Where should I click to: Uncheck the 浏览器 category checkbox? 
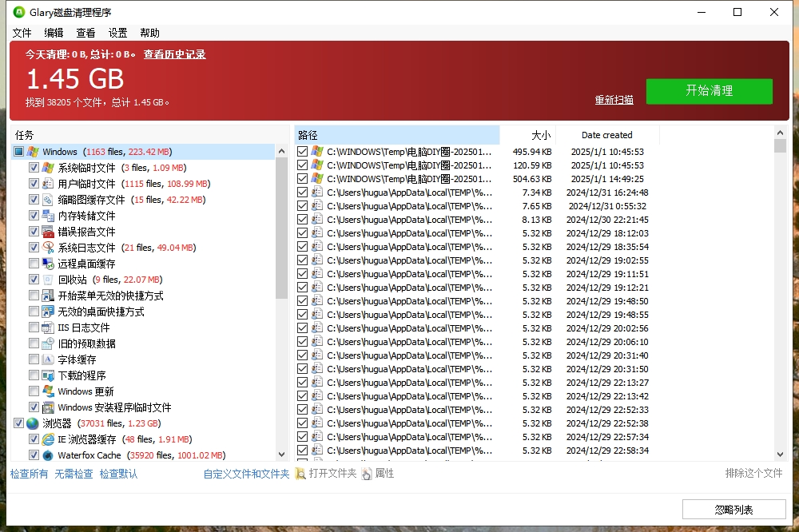pos(19,423)
